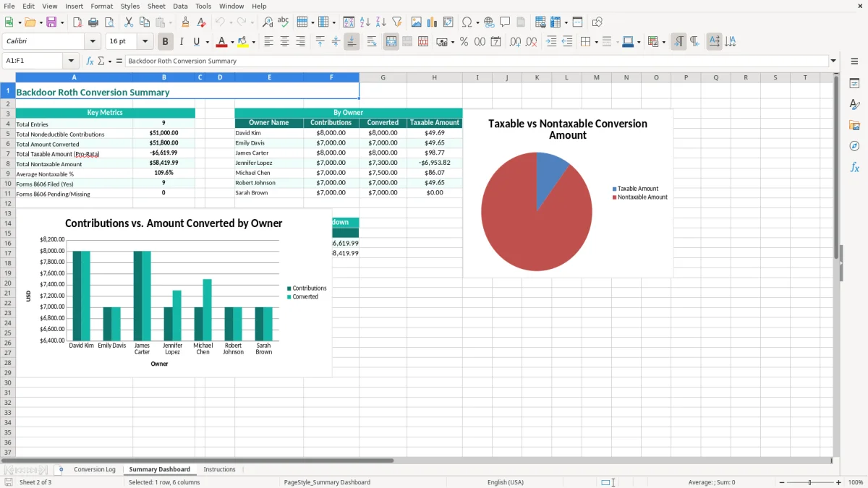Select column H header
The image size is (868, 488).
coord(434,77)
